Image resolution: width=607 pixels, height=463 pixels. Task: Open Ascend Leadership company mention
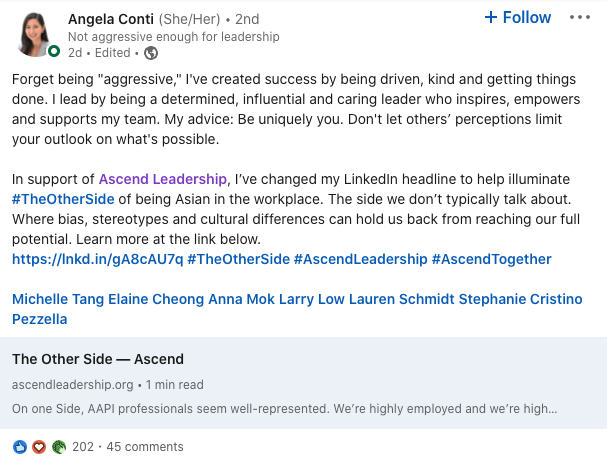(x=163, y=179)
